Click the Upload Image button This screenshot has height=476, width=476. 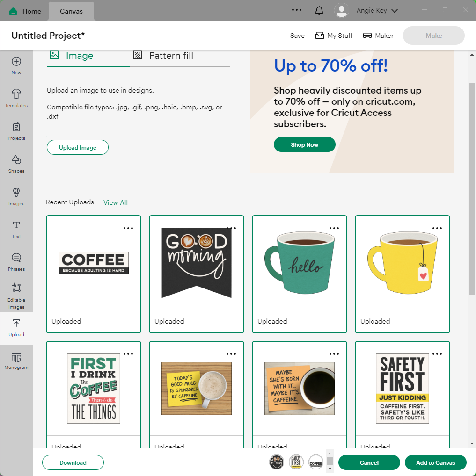[x=78, y=147]
